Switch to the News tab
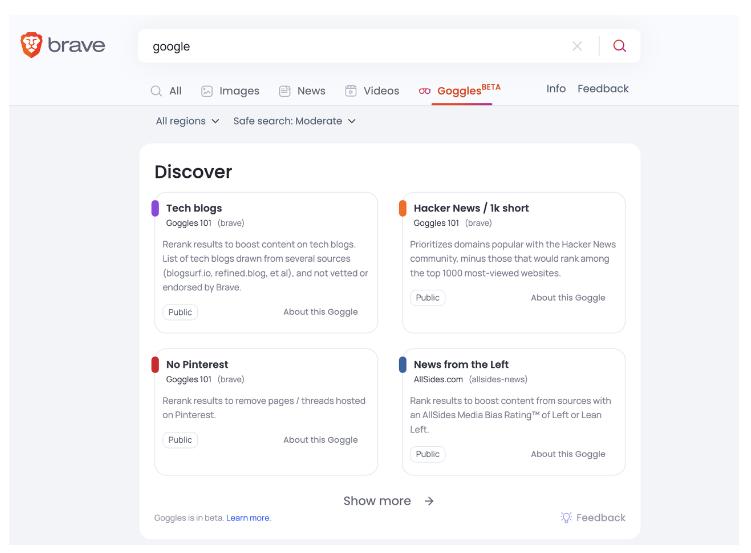Screen dimensions: 751x553 (x=301, y=91)
